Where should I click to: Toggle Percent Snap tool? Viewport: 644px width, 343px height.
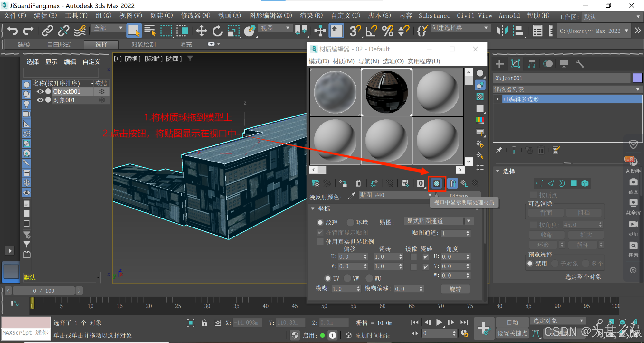[388, 31]
